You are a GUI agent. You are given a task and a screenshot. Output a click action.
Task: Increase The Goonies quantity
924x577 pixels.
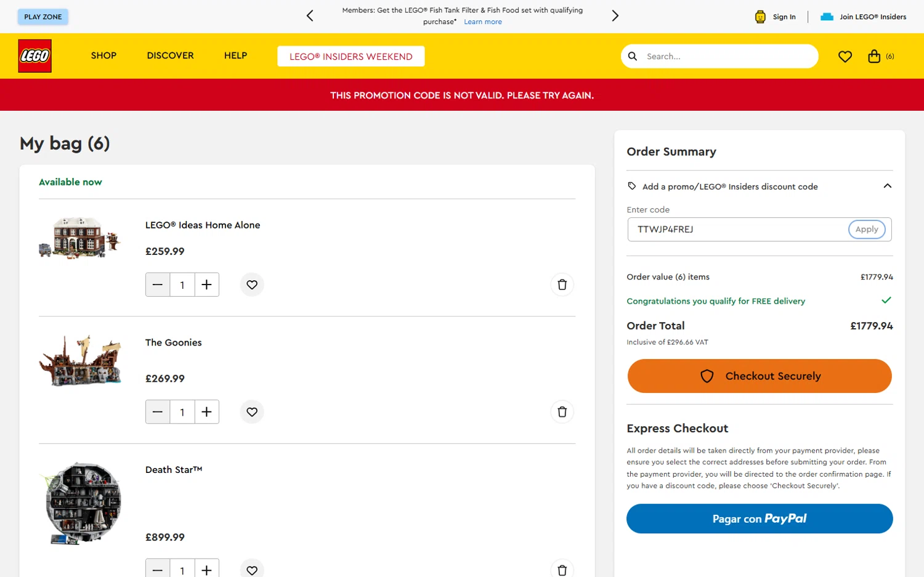click(x=207, y=412)
